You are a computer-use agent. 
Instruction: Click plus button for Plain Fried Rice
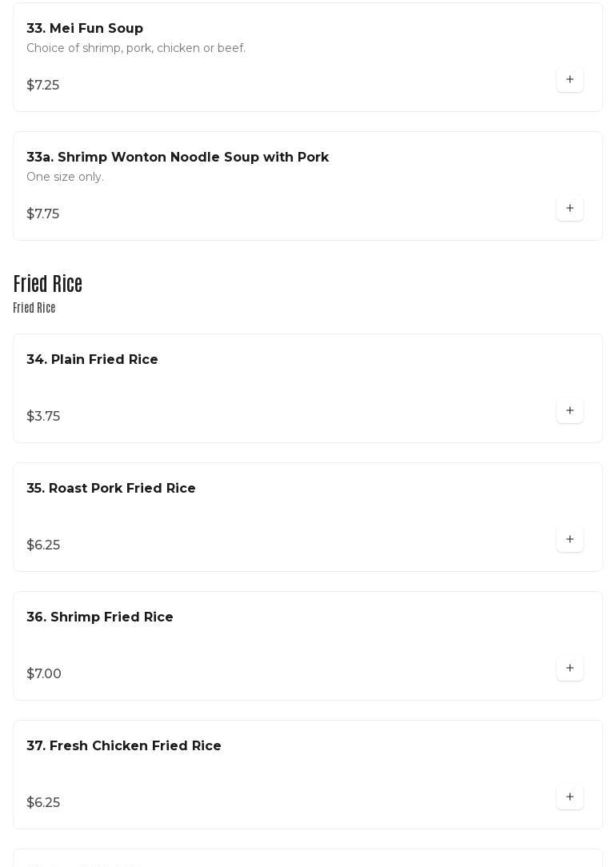[570, 411]
